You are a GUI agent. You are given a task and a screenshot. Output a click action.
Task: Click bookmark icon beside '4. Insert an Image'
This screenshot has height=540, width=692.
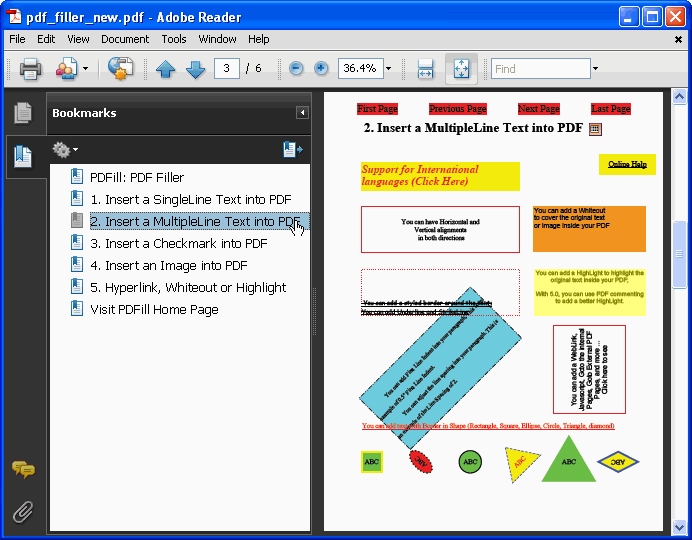click(x=77, y=265)
